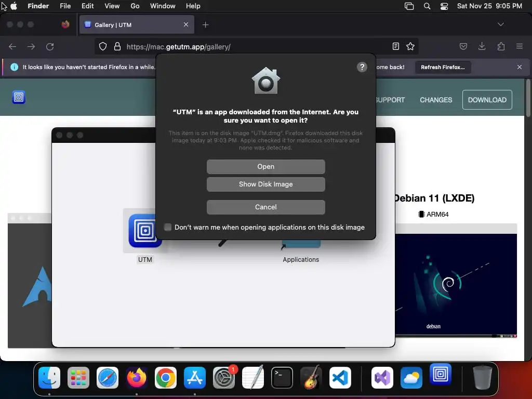This screenshot has height=399, width=532.
Task: Close the Gallery | UTM tab
Action: [x=186, y=24]
